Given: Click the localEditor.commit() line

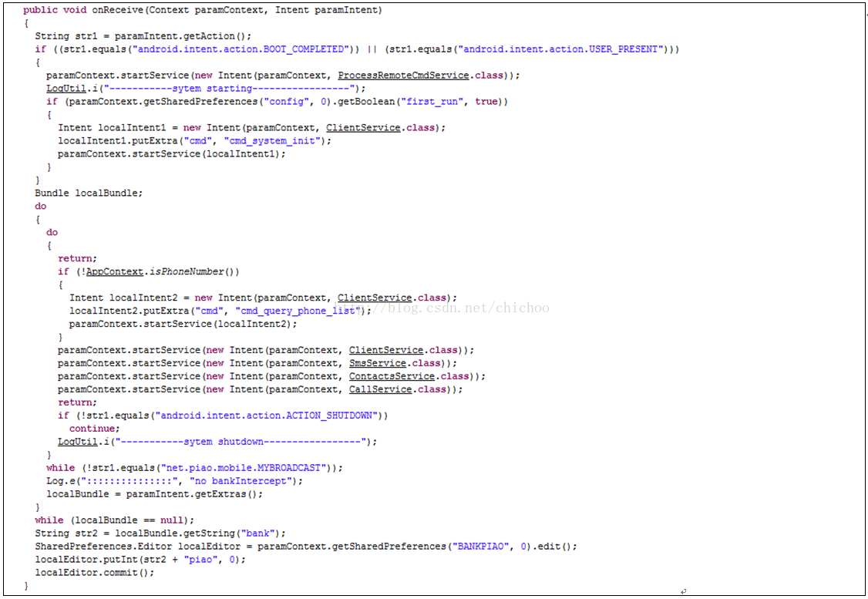Looking at the screenshot, I should [x=95, y=573].
